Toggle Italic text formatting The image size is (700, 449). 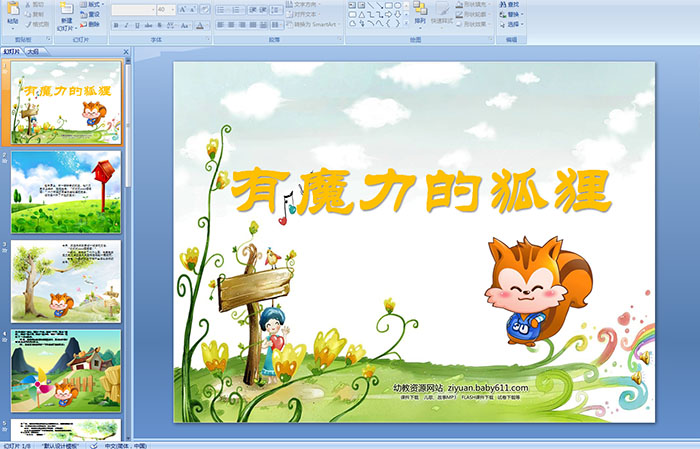[126, 25]
